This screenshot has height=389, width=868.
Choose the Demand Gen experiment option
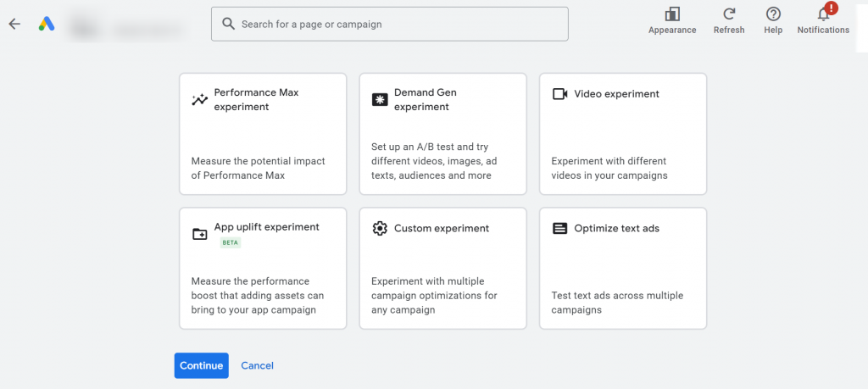pos(442,134)
